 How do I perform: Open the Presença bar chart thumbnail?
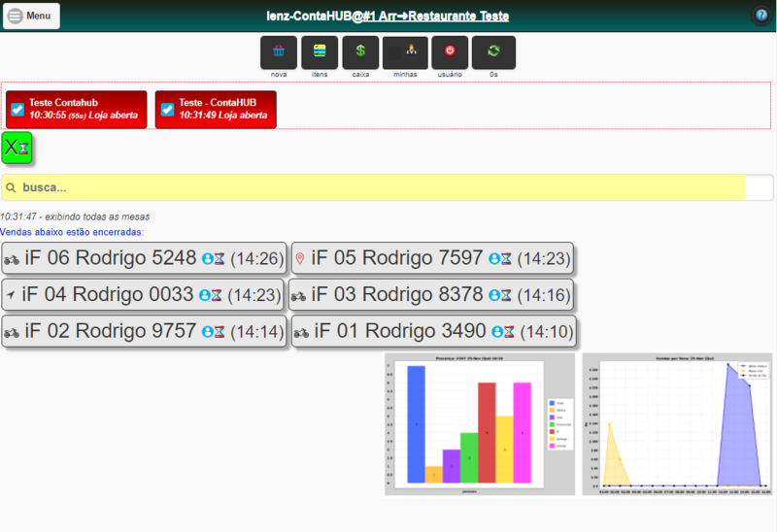click(x=480, y=424)
